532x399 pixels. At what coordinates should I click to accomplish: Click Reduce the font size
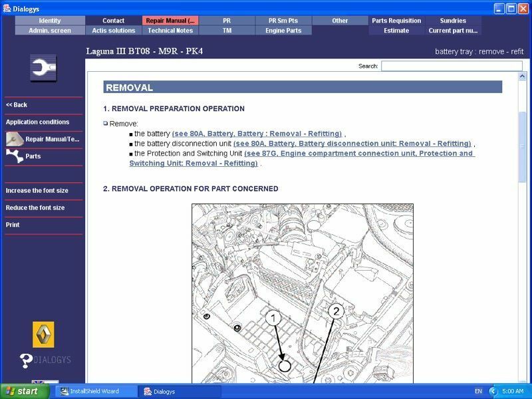35,207
